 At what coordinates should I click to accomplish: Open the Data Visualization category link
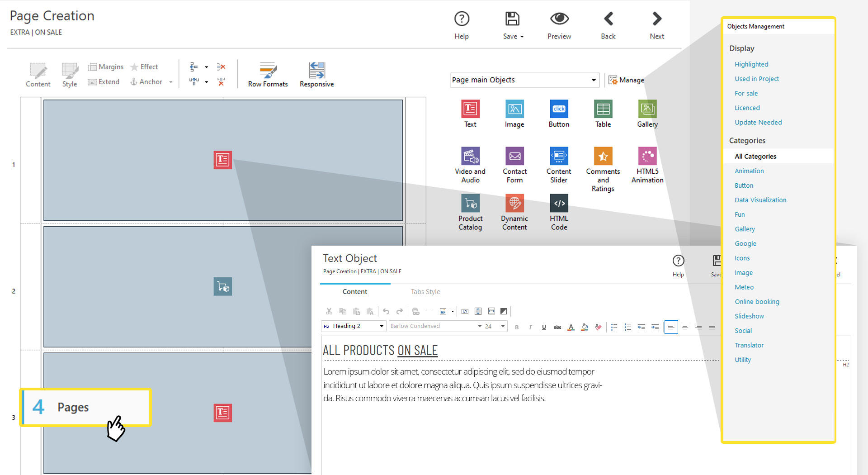pos(760,200)
